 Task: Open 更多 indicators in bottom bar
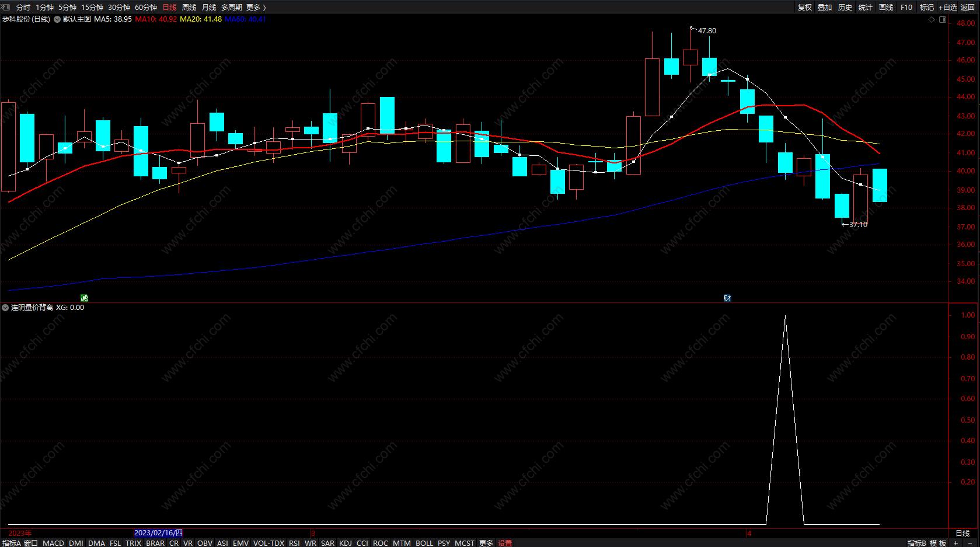point(486,543)
